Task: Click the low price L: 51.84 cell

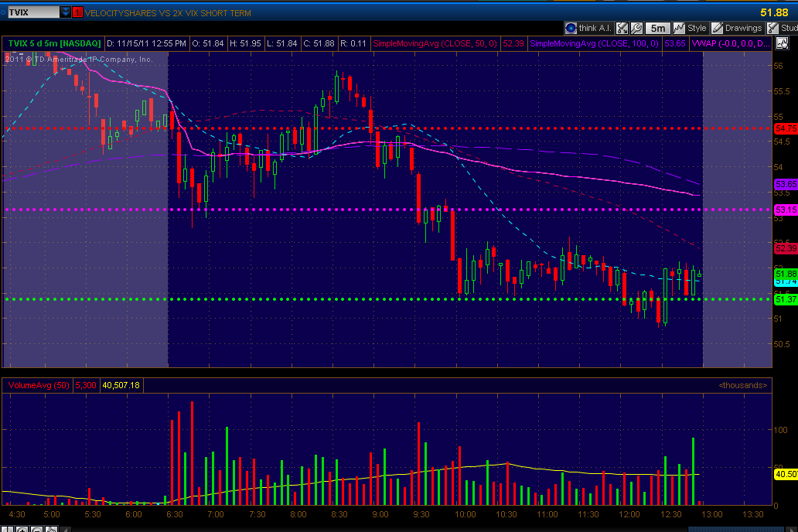Action: 282,44
